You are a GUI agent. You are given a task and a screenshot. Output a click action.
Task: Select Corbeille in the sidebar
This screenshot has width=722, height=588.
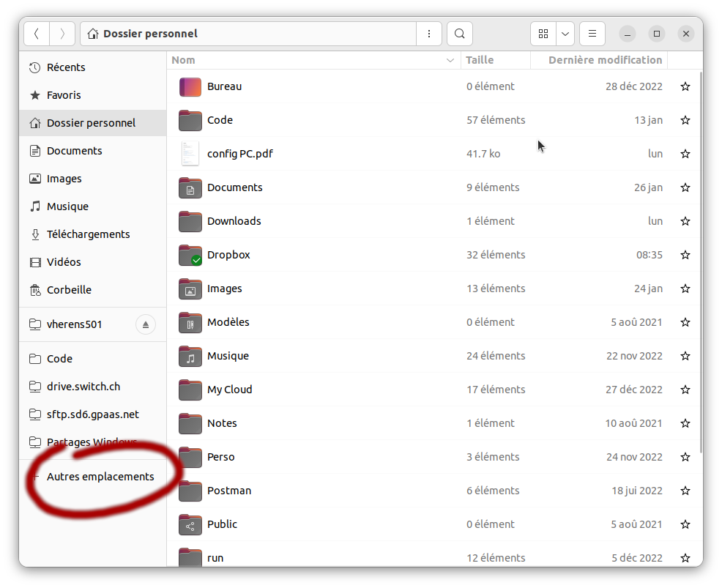tap(69, 290)
